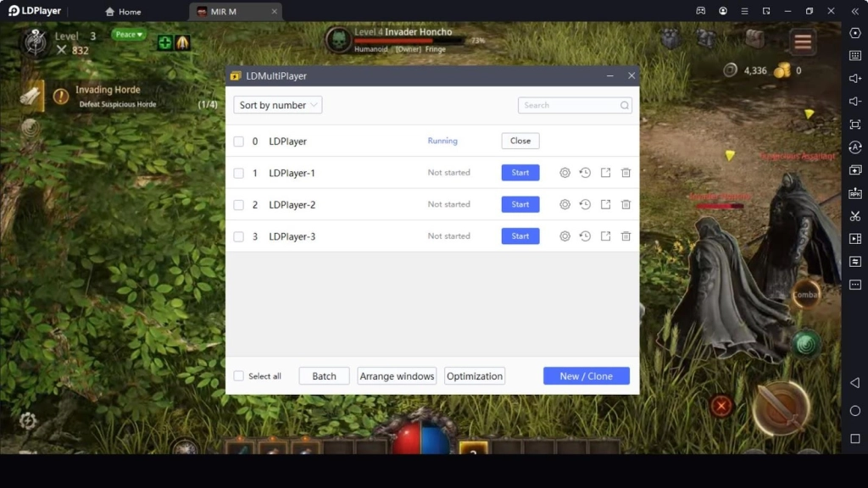Image resolution: width=868 pixels, height=488 pixels.
Task: Click the gamepad icon in the title bar
Action: point(700,10)
